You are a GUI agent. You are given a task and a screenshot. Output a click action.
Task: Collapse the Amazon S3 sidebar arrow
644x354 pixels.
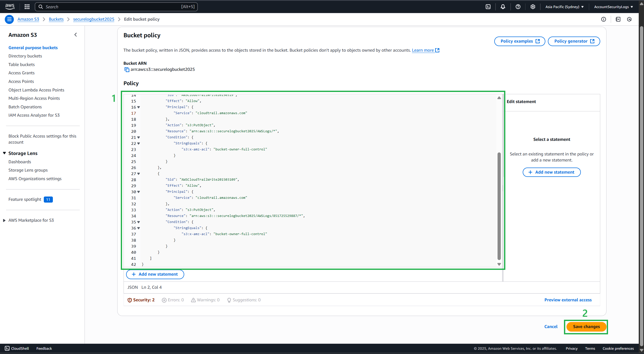click(75, 35)
